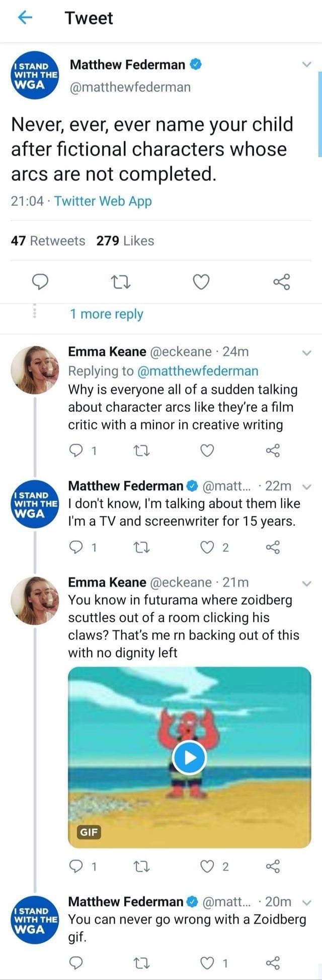
Task: Show the 1 more reply link
Action: (107, 314)
